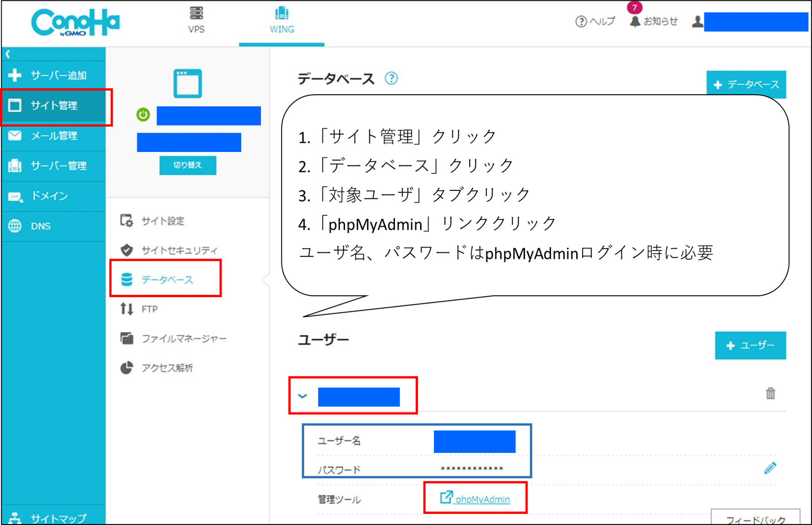Click the ConoHa logo

pos(76,22)
